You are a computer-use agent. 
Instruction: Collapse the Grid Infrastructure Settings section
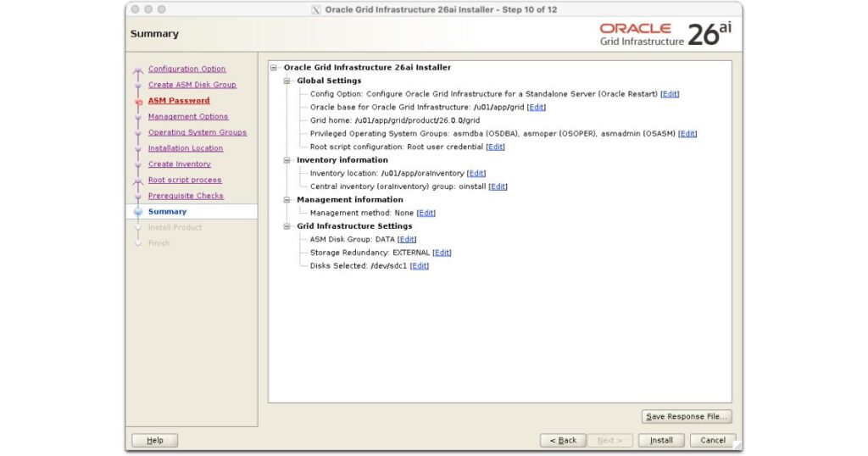[287, 226]
